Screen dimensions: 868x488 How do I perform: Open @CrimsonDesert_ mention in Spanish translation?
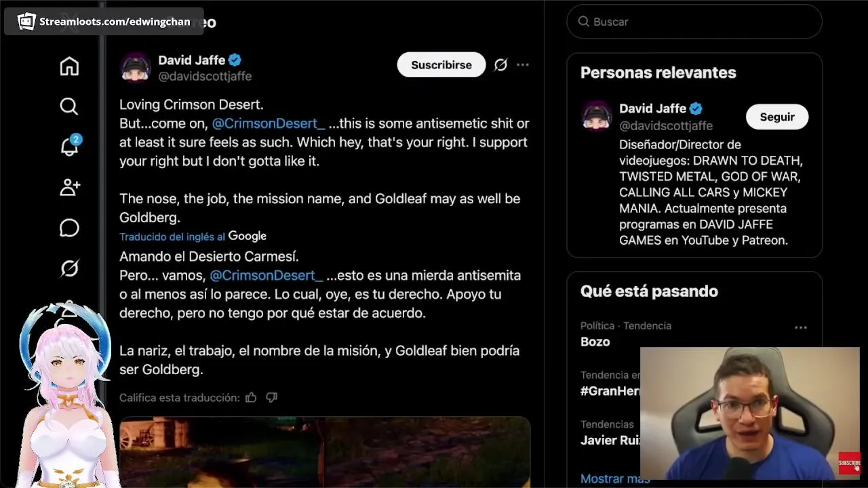coord(266,275)
